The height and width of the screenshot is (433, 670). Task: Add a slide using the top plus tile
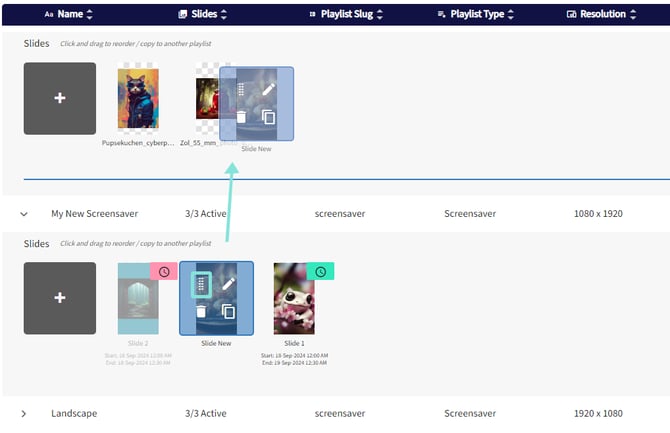pyautogui.click(x=60, y=99)
